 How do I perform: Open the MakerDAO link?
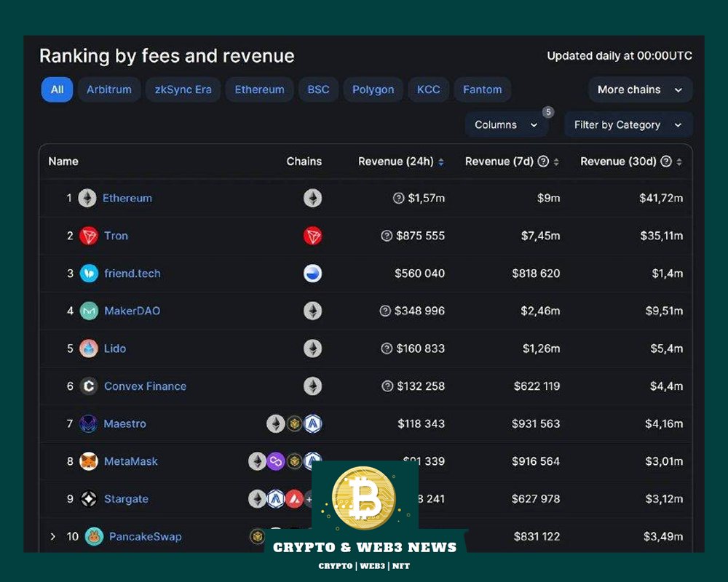click(132, 311)
